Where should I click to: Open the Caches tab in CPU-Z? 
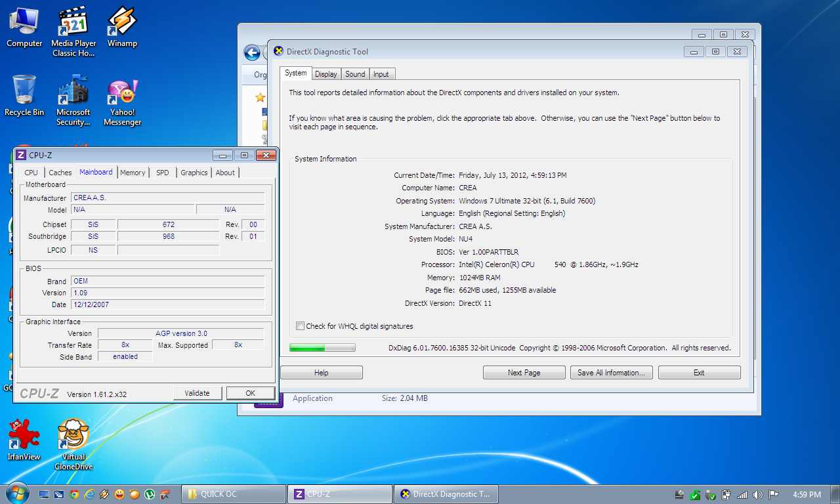coord(60,173)
